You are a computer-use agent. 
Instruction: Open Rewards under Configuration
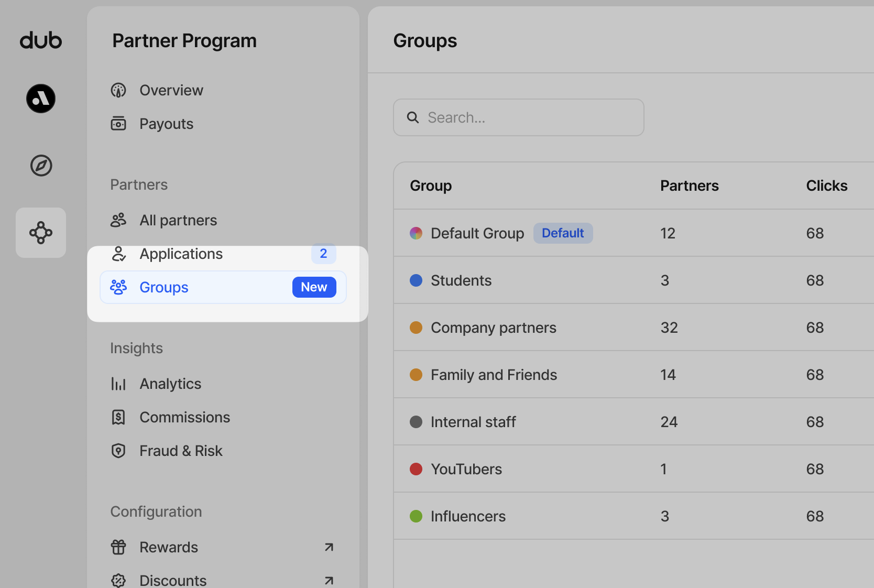point(223,547)
